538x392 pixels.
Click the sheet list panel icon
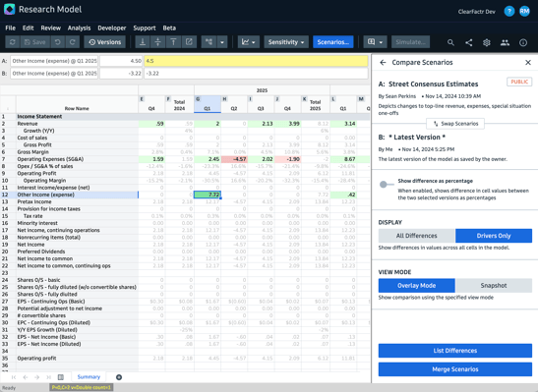tap(61, 377)
